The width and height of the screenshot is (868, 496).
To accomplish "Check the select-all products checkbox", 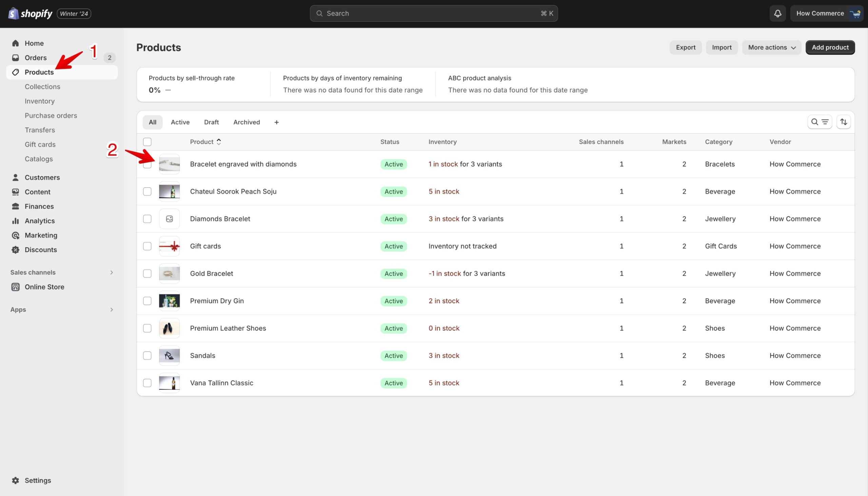I will tap(147, 141).
